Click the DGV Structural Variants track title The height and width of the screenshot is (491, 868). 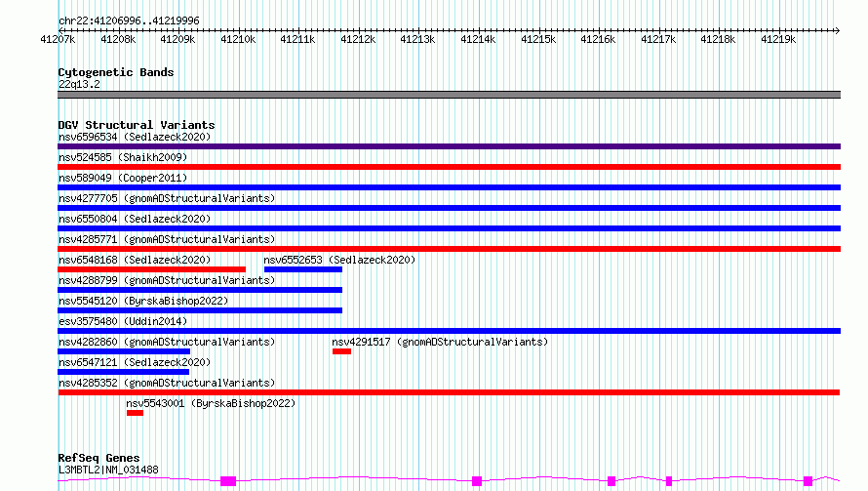pyautogui.click(x=137, y=125)
